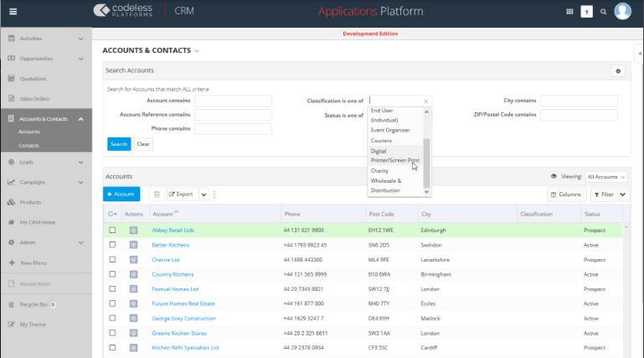Tick the checkbox for Country Kitchens
Screen dimensions: 644x358
(112, 274)
